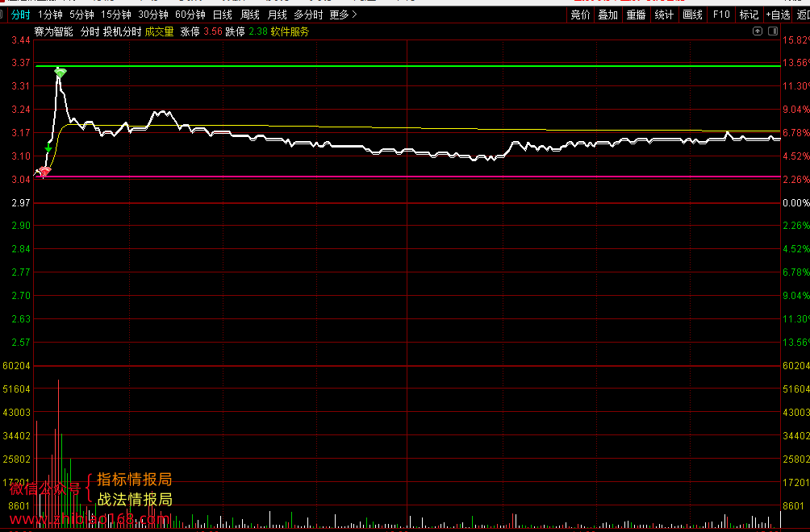Click the 2.97 baseline price label

[21, 203]
